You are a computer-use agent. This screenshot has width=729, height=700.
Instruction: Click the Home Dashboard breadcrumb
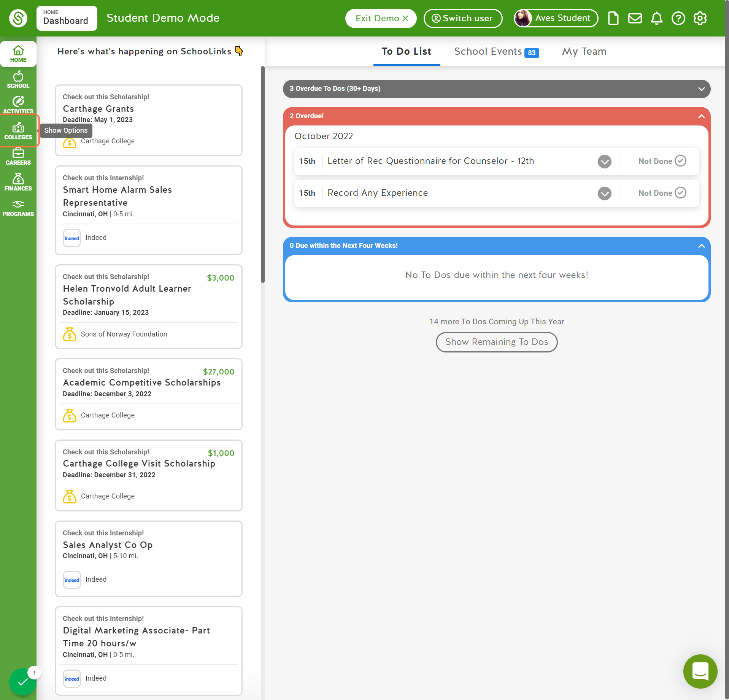click(x=67, y=18)
